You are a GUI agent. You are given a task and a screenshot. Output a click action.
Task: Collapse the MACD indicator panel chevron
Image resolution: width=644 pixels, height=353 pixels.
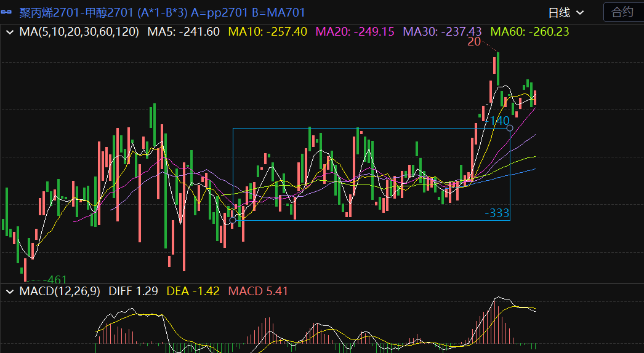(x=10, y=292)
